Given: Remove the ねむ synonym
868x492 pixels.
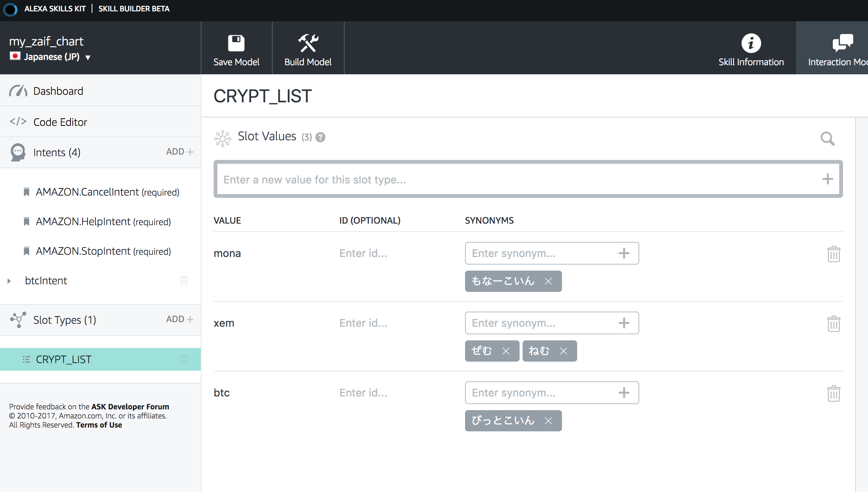Looking at the screenshot, I should [x=564, y=351].
